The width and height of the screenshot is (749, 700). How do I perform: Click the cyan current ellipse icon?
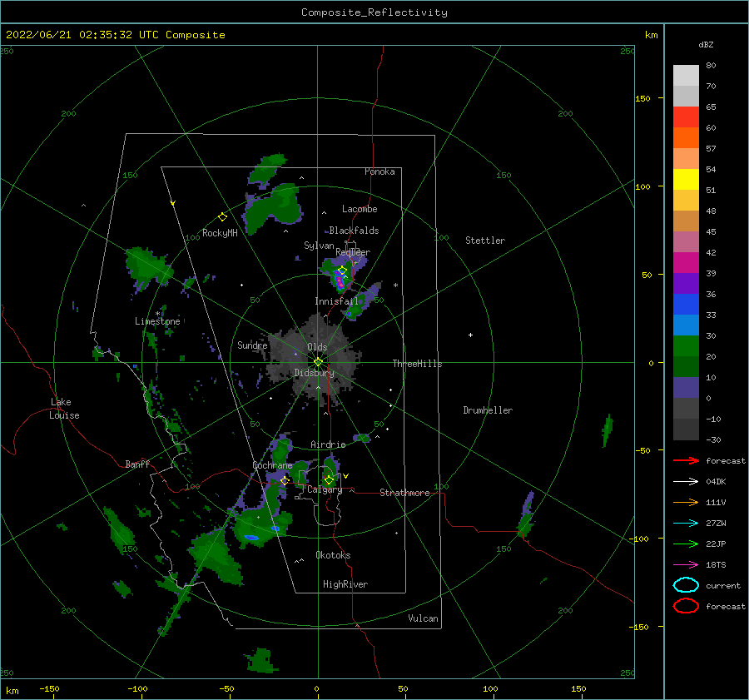tap(686, 585)
